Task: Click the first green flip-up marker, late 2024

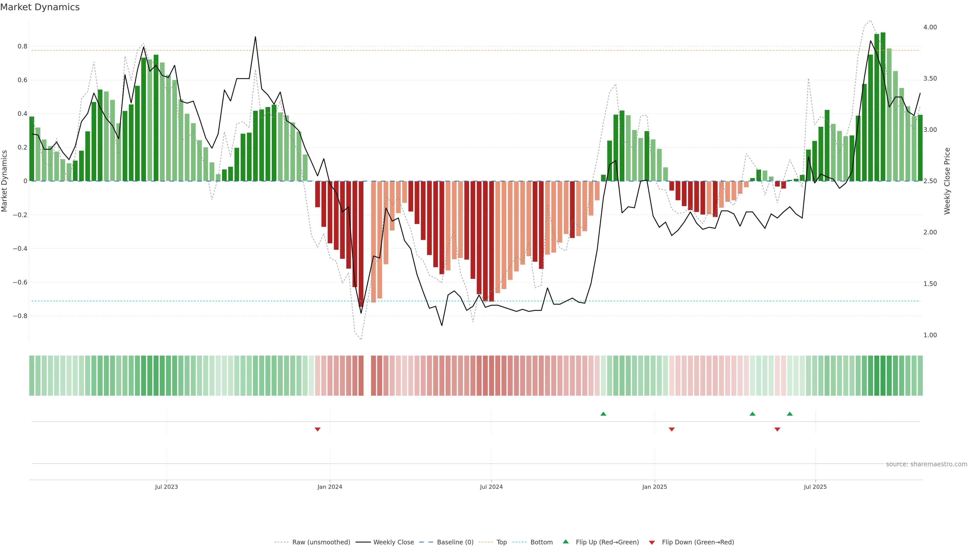Action: (x=603, y=414)
